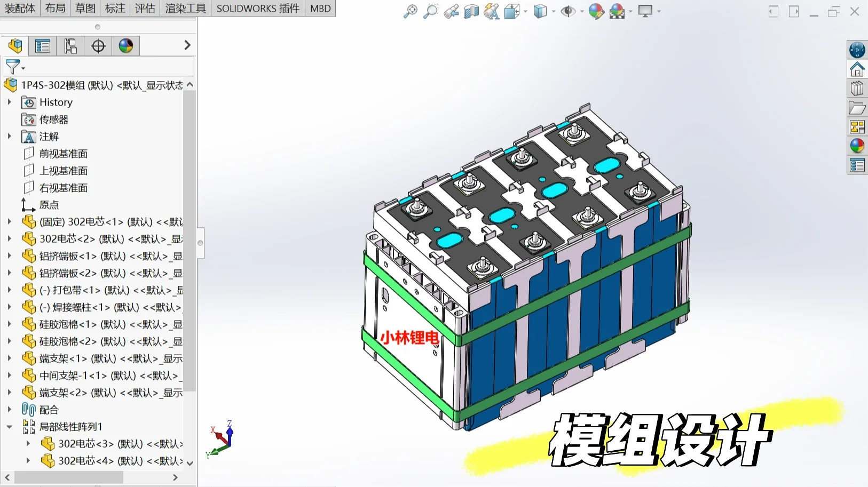Screen dimensions: 868x487
Task: Collapse the 局部线性阵列1 pattern node
Action: pyautogui.click(x=9, y=426)
